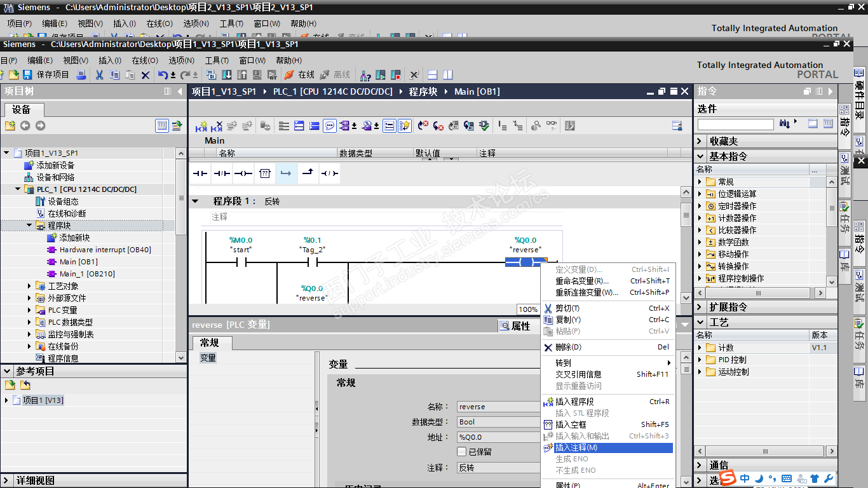Choose 插入注释(M) from context menu
This screenshot has height=488, width=868.
tap(607, 448)
